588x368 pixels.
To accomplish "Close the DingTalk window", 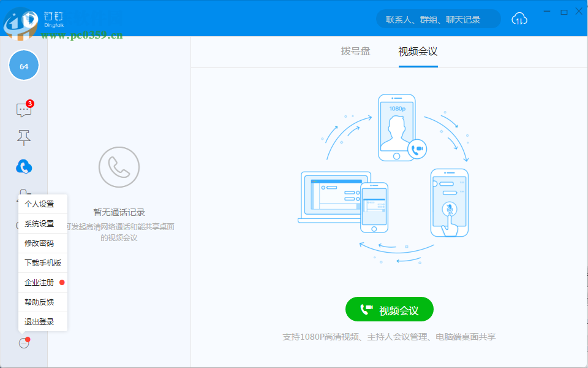I will tap(579, 12).
